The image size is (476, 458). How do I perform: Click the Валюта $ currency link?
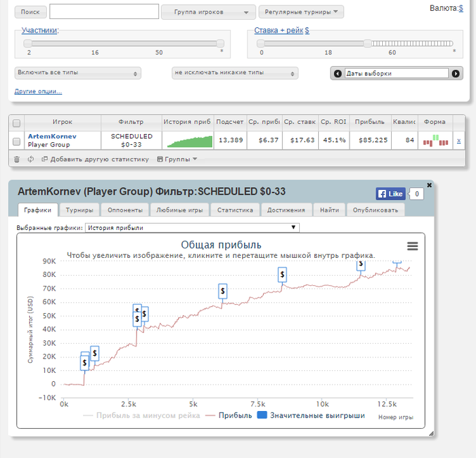pos(461,8)
